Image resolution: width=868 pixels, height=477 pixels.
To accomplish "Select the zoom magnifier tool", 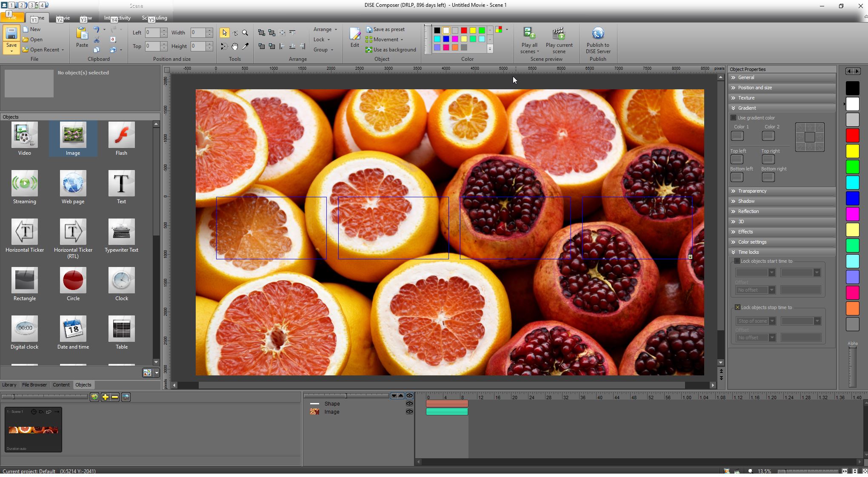I will click(x=245, y=33).
